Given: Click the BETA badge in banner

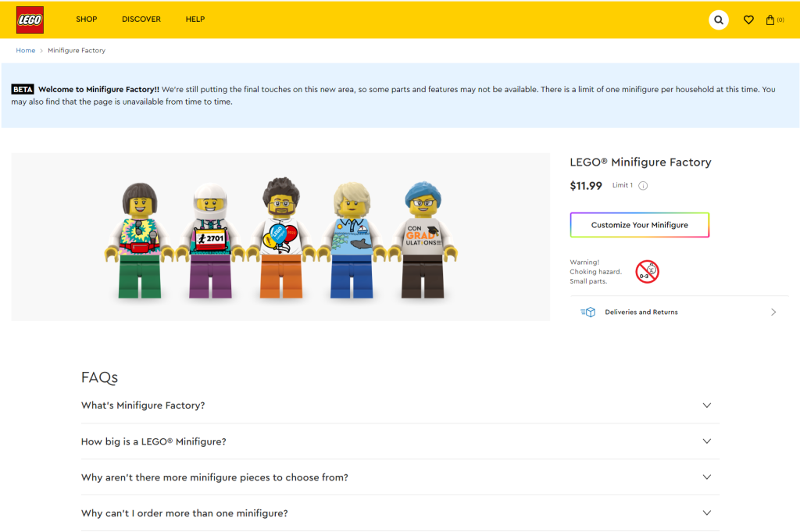Looking at the screenshot, I should (x=23, y=89).
